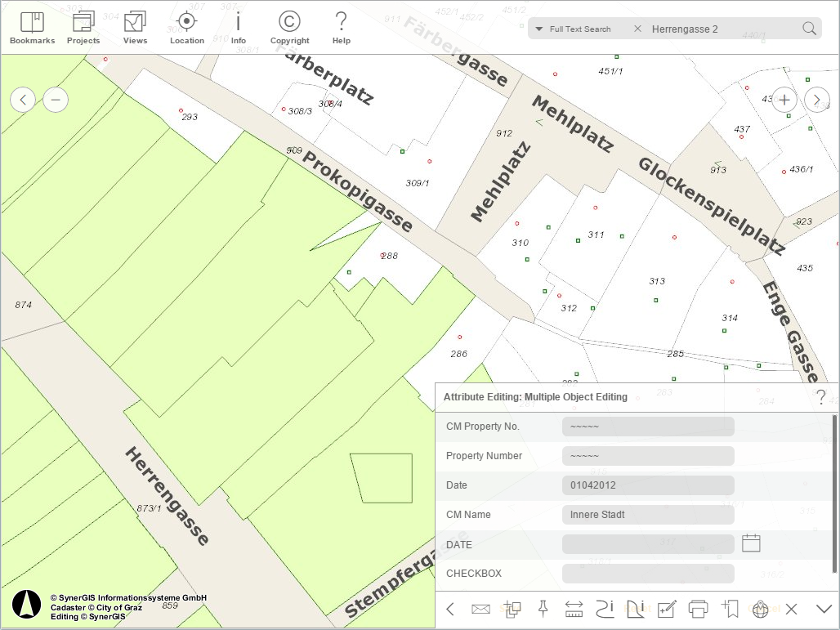This screenshot has width=840, height=630.
Task: Toggle the copy objects icon
Action: tap(511, 609)
